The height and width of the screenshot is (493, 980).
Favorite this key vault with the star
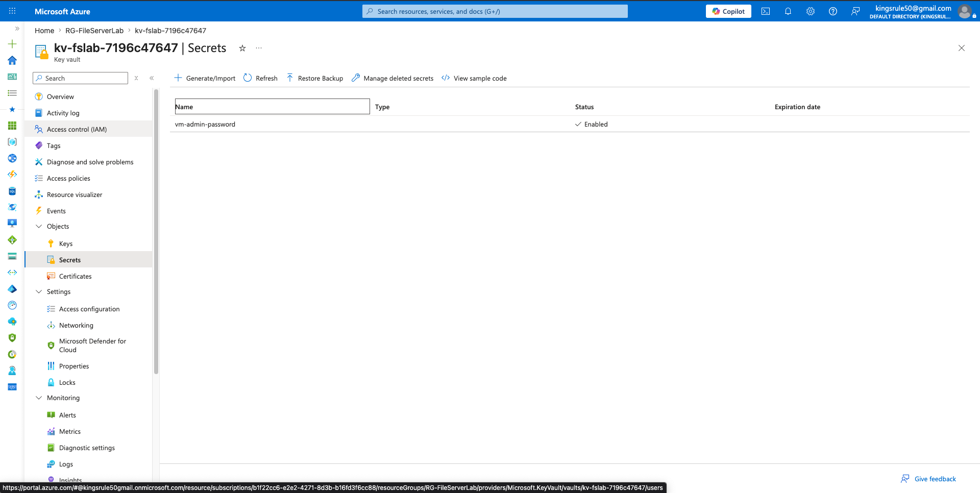coord(242,48)
